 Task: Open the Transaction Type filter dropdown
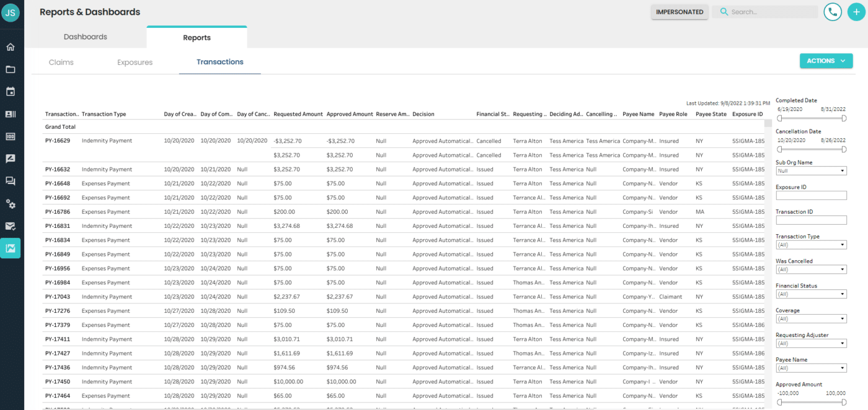point(810,244)
